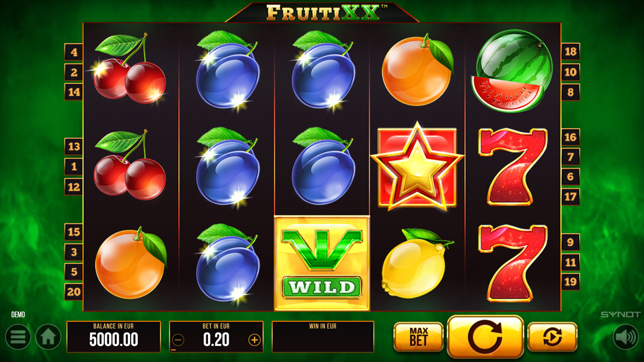The image size is (644, 362).
Task: Click the WILD symbol on the third reel
Action: tap(322, 263)
